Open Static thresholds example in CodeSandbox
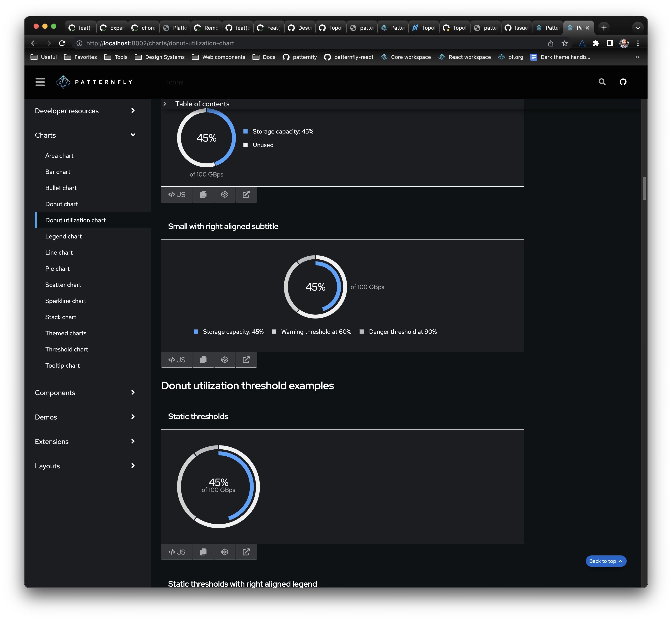Image resolution: width=672 pixels, height=620 pixels. [x=225, y=552]
